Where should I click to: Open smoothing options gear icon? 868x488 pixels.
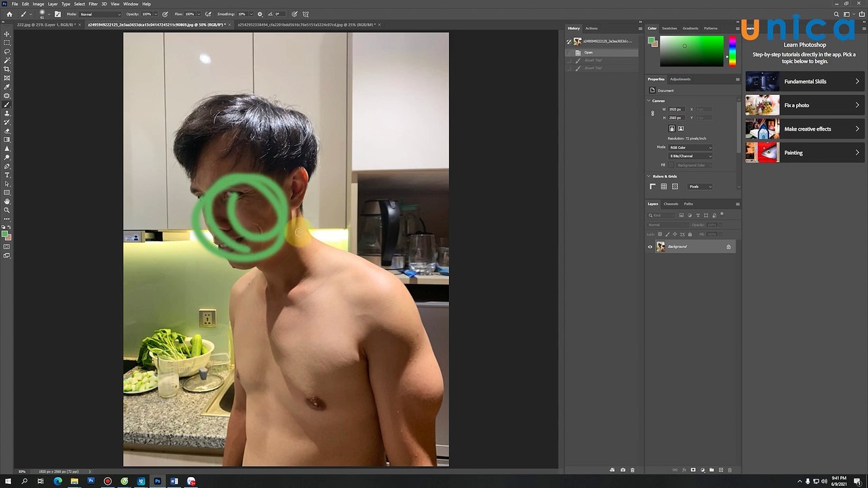[261, 14]
